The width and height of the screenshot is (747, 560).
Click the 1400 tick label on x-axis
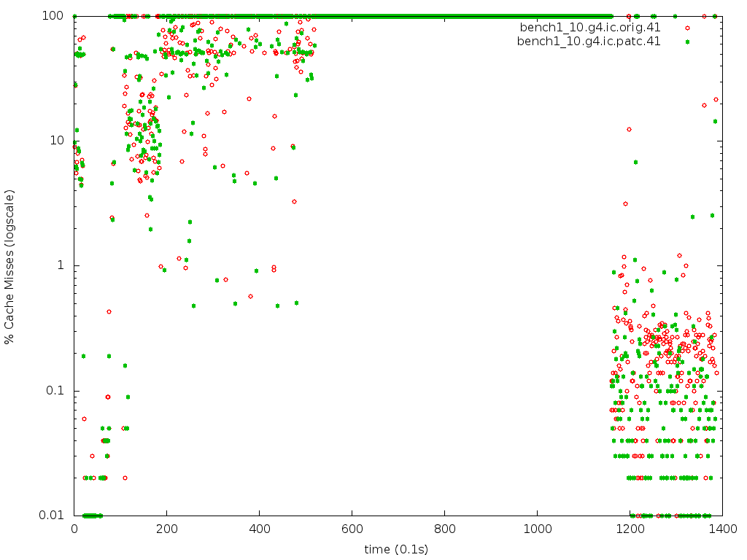(722, 529)
